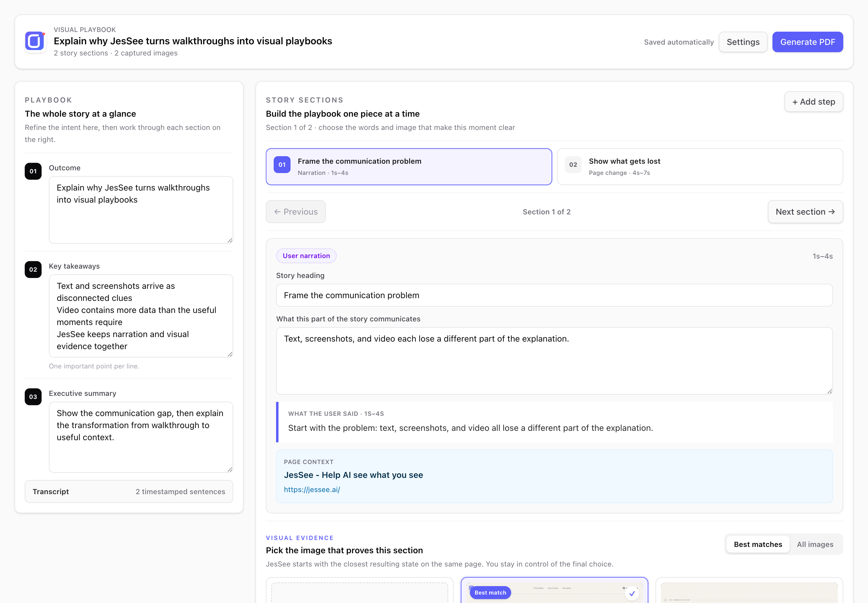Viewport: 868px width, 603px height.
Task: Expand the Transcript row
Action: tap(129, 491)
